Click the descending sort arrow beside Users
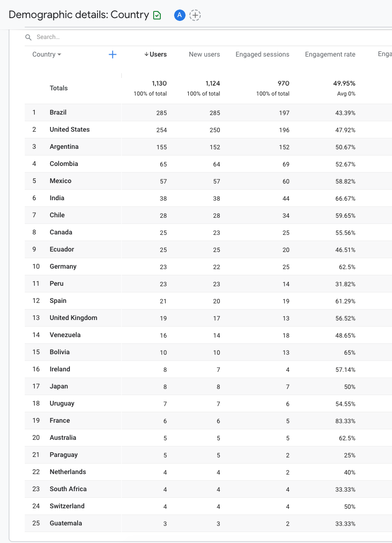The width and height of the screenshot is (392, 543). pos(147,55)
